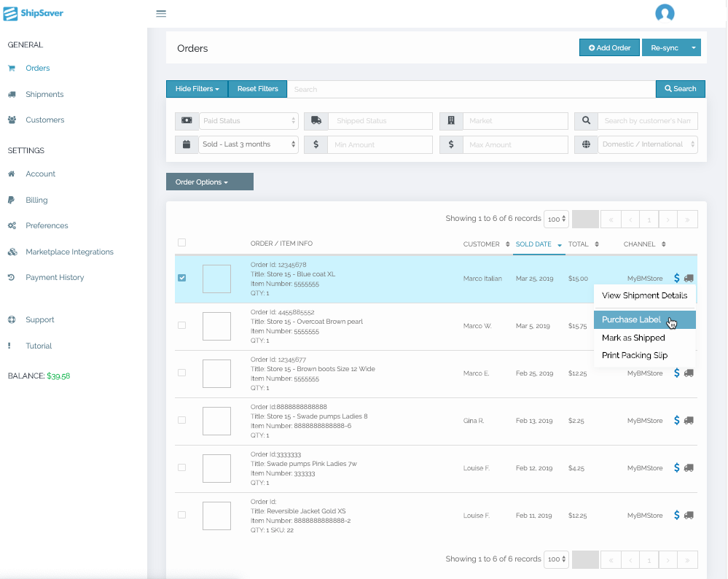This screenshot has width=728, height=579.
Task: Open the user profile avatar
Action: click(665, 13)
